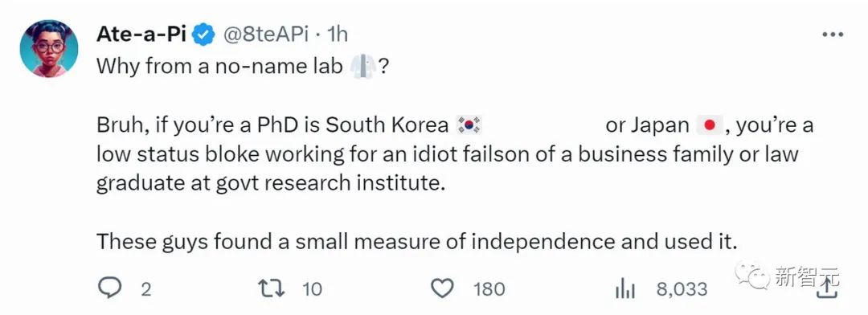The image size is (868, 315).
Task: Click the like count 180
Action: coord(489,289)
